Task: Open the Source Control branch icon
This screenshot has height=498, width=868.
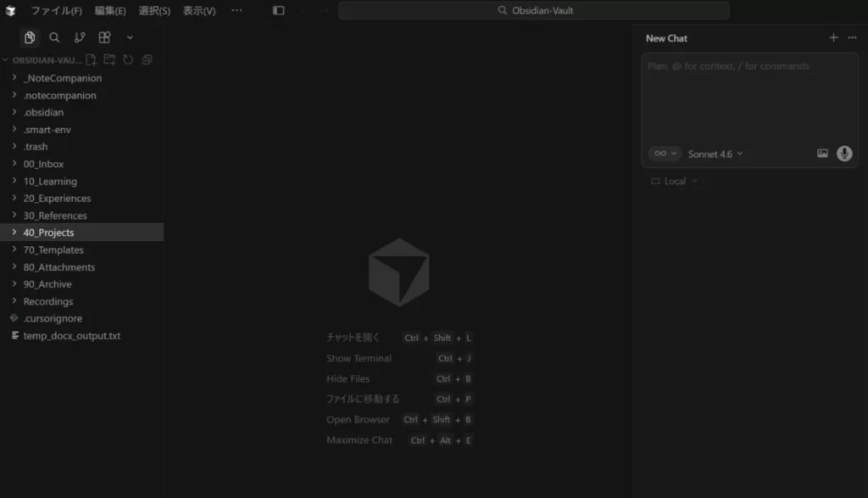Action: click(x=80, y=37)
